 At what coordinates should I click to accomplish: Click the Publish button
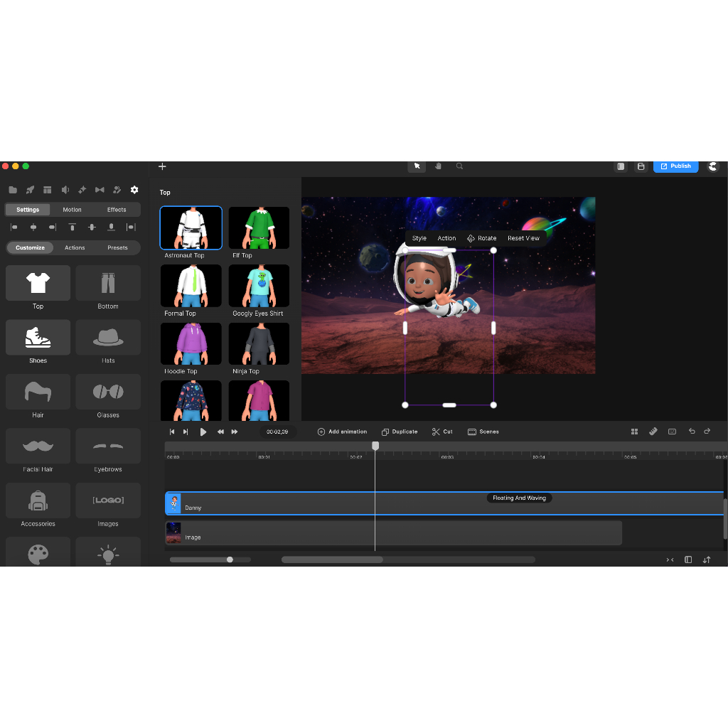[x=675, y=166]
